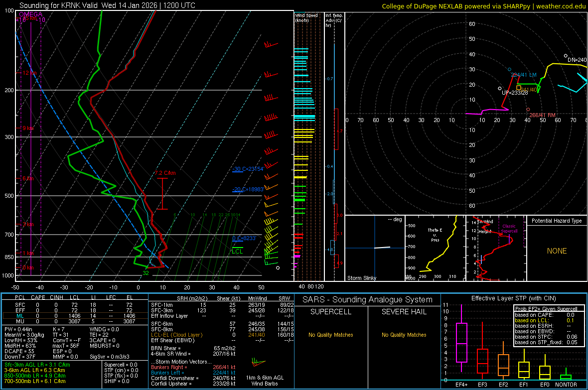Select the Bunkers Right storm motion row

click(193, 367)
